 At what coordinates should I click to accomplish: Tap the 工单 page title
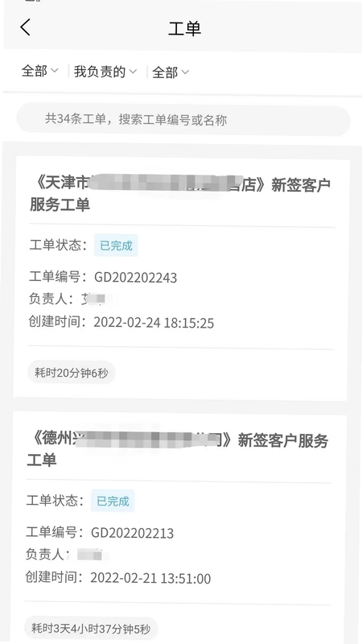point(184,29)
